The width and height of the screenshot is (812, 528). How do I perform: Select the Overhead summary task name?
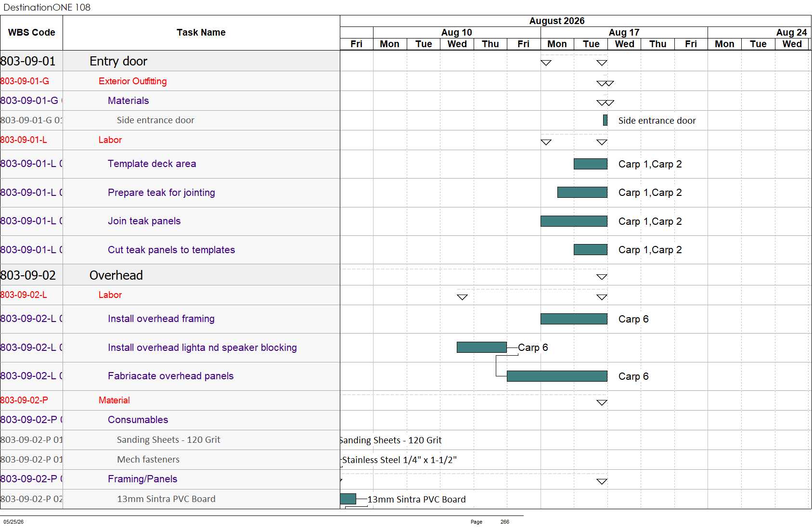coord(116,275)
